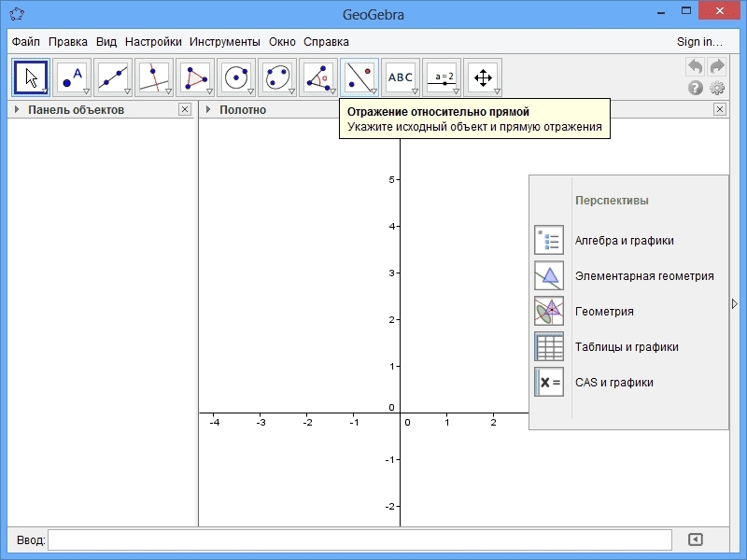This screenshot has width=747, height=560.
Task: Open the Circle tool dropdown triangle
Action: pos(250,91)
